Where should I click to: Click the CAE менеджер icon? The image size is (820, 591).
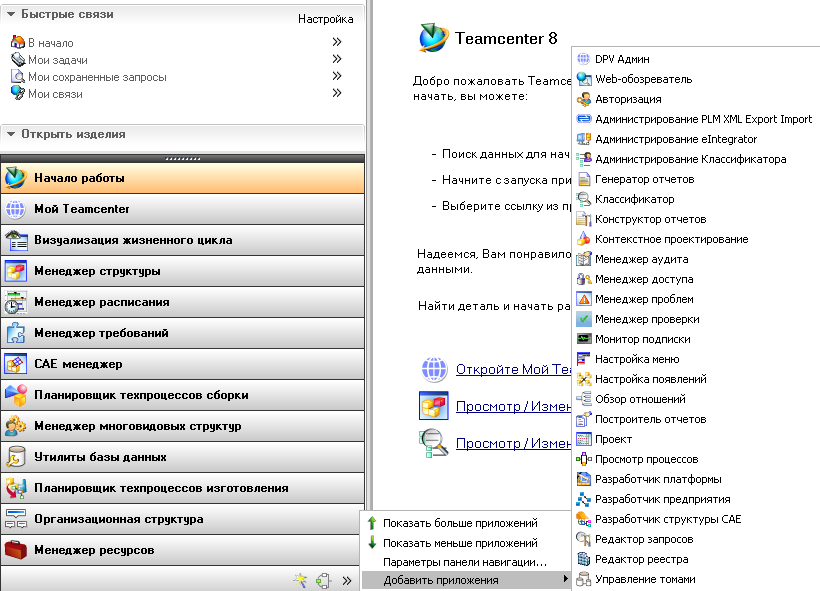16,363
